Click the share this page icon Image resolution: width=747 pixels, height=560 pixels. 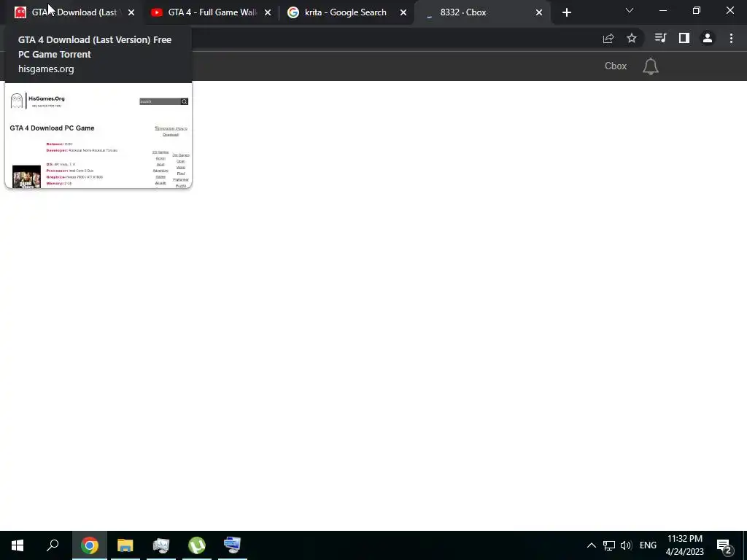(x=608, y=39)
